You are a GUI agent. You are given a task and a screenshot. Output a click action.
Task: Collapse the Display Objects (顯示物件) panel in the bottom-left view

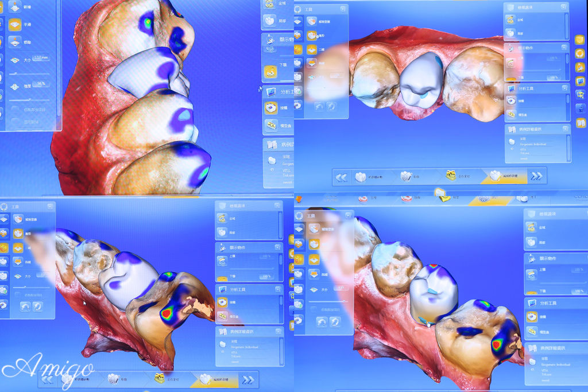pos(277,247)
